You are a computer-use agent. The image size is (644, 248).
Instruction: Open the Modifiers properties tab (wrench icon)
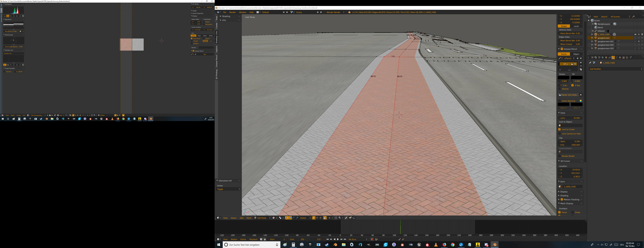613,58
